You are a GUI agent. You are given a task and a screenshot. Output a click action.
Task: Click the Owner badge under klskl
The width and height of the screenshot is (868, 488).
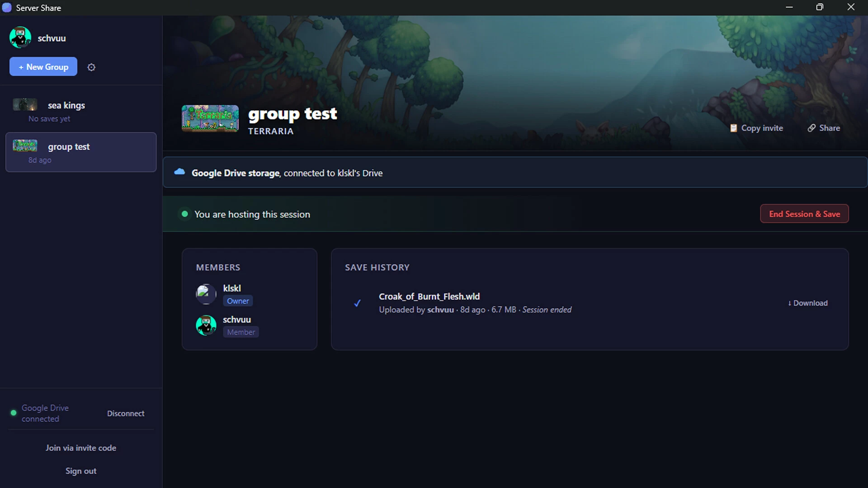click(x=238, y=301)
